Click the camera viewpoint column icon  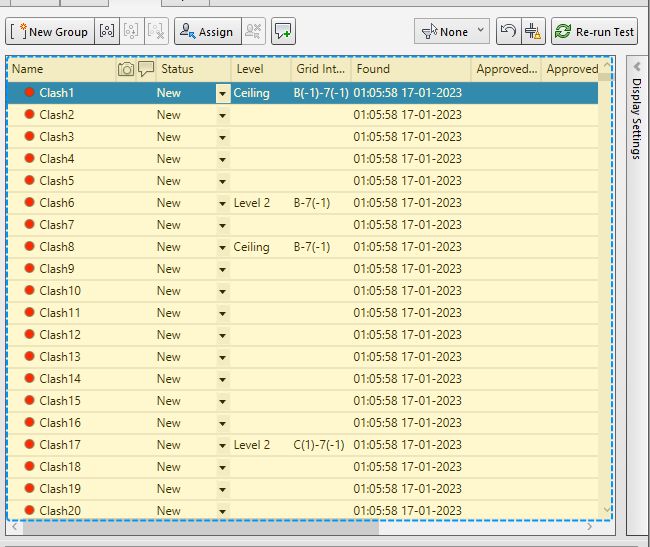pyautogui.click(x=126, y=69)
